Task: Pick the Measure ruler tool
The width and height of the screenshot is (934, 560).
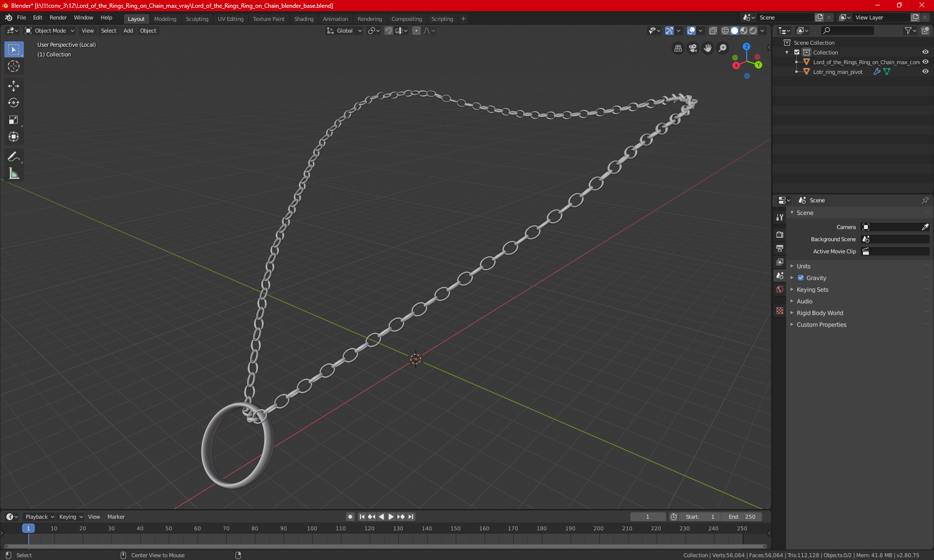Action: (14, 174)
